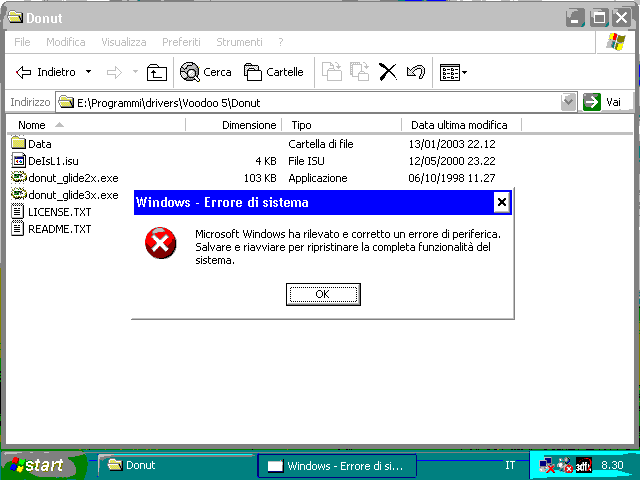Viewport: 640px width, 480px height.
Task: Sort by the Nome column header
Action: pos(96,125)
